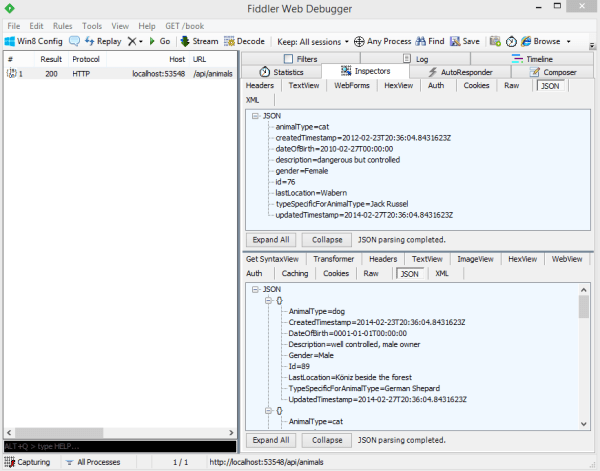The image size is (600, 471).
Task: Click the Fiddler app icon in title bar
Action: point(10,8)
